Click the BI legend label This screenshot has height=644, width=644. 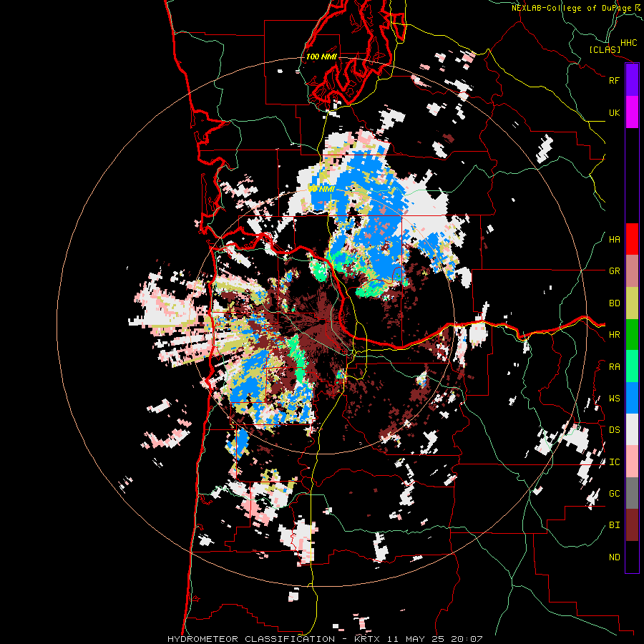614,525
